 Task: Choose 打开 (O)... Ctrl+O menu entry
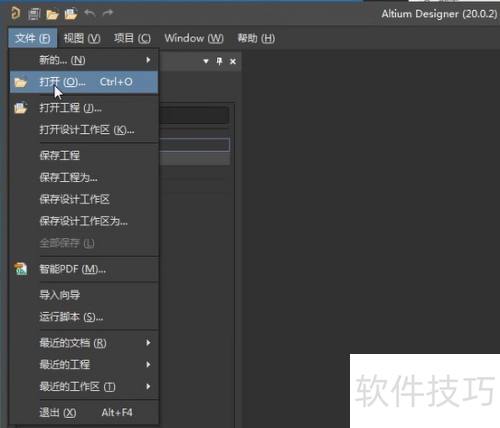[x=84, y=82]
